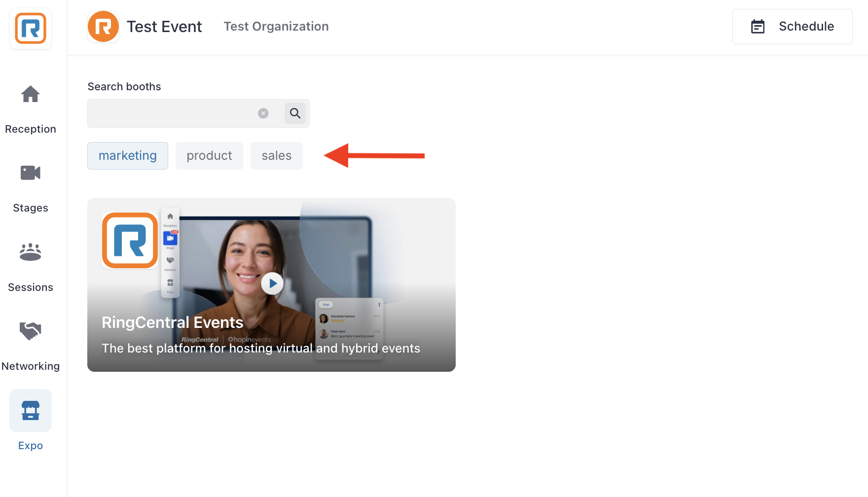This screenshot has height=497, width=868.
Task: Go to Stages camera icon
Action: coord(31,173)
